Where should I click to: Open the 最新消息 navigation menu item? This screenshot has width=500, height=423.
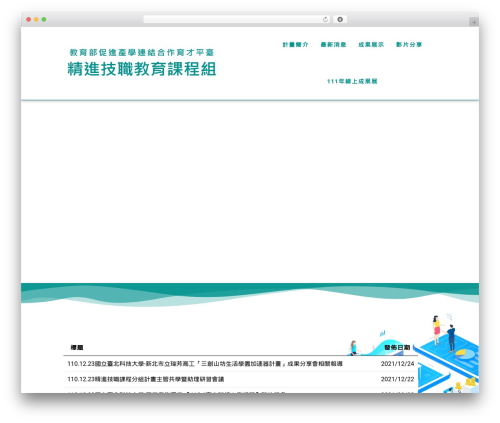333,45
